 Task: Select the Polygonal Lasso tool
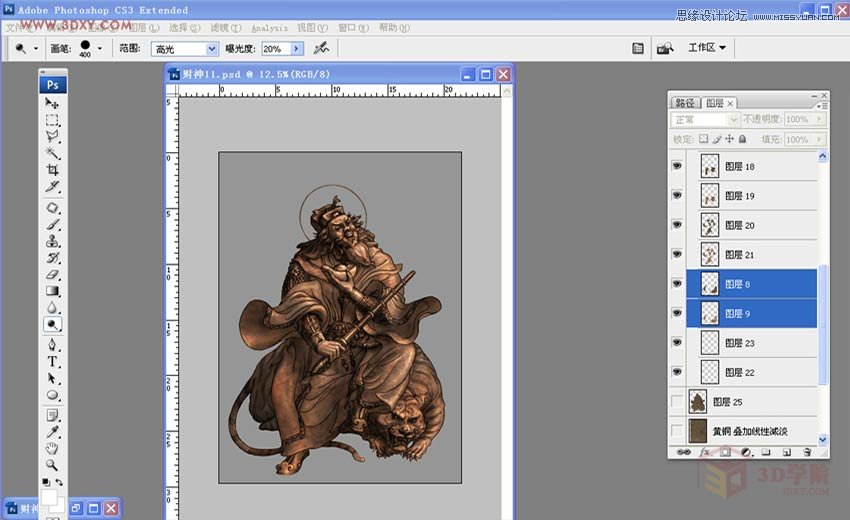(52, 136)
